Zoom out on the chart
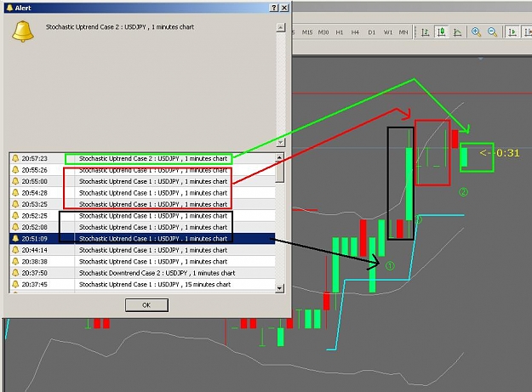Image resolution: width=532 pixels, height=392 pixels. pyautogui.click(x=492, y=32)
